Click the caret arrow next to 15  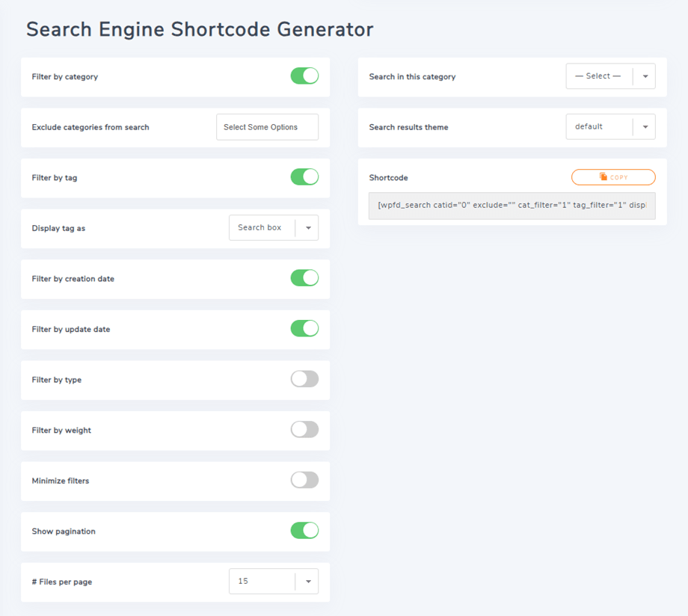click(x=308, y=582)
